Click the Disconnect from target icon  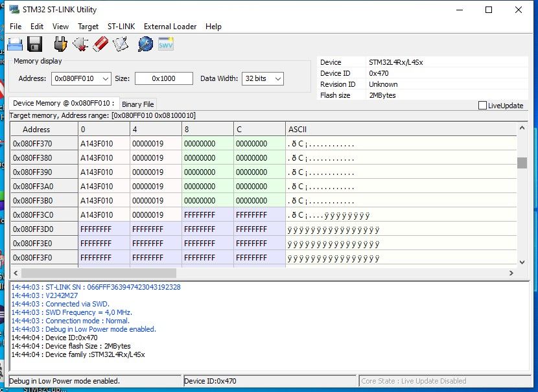point(80,44)
